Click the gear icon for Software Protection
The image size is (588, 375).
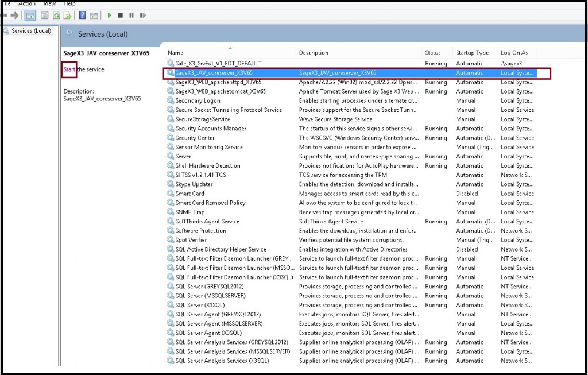[171, 231]
